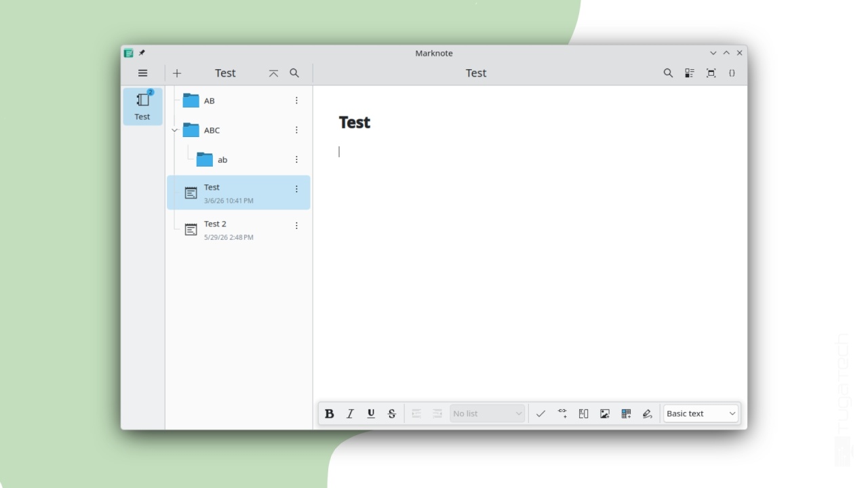Click the Marknote window title

pyautogui.click(x=434, y=53)
